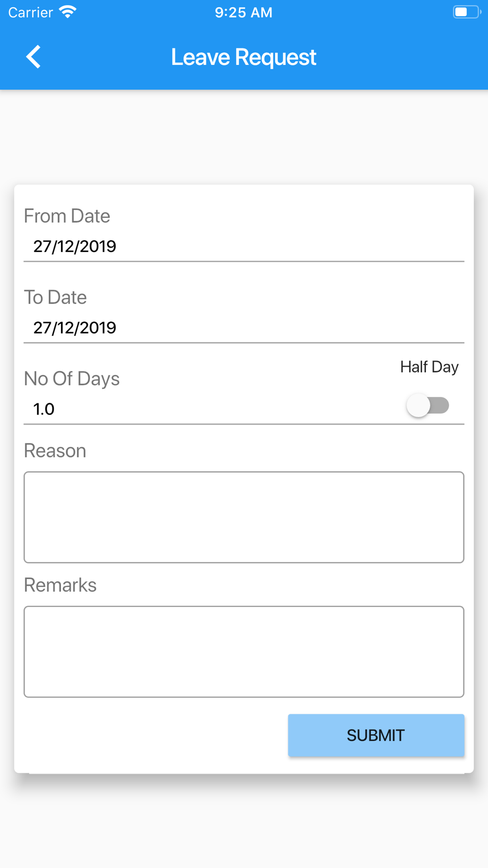Tap the Carrier text in status bar
The width and height of the screenshot is (488, 868).
click(30, 12)
